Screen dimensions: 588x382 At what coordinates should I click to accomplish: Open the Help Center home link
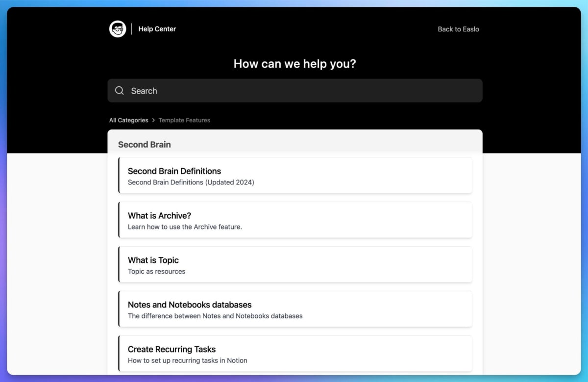click(157, 29)
